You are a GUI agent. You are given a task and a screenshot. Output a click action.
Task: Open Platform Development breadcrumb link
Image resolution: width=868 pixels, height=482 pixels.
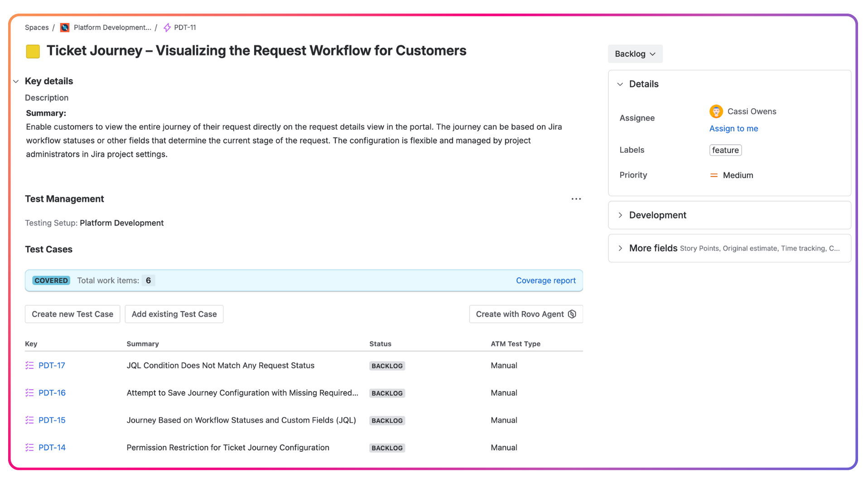(x=112, y=28)
